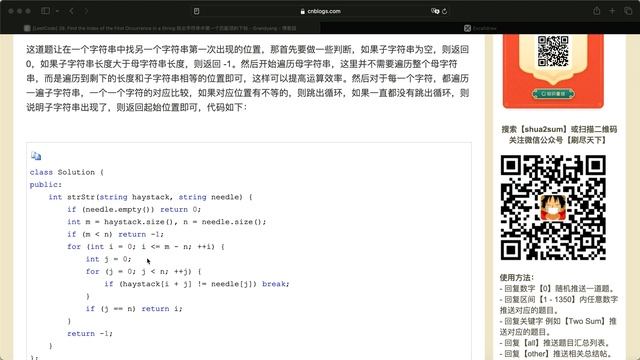The height and width of the screenshot is (360, 640).
Task: Click the small QR code in red banner
Action: 553,51
